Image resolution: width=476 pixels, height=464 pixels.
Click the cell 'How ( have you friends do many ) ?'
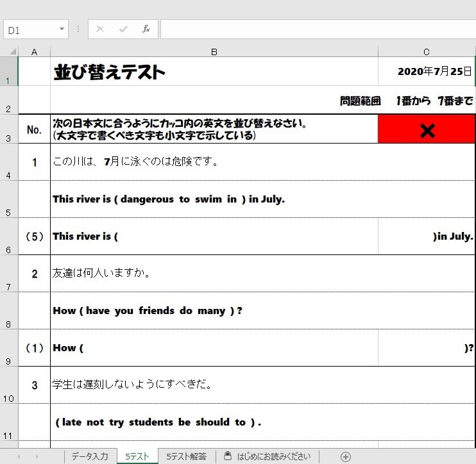pos(262,311)
